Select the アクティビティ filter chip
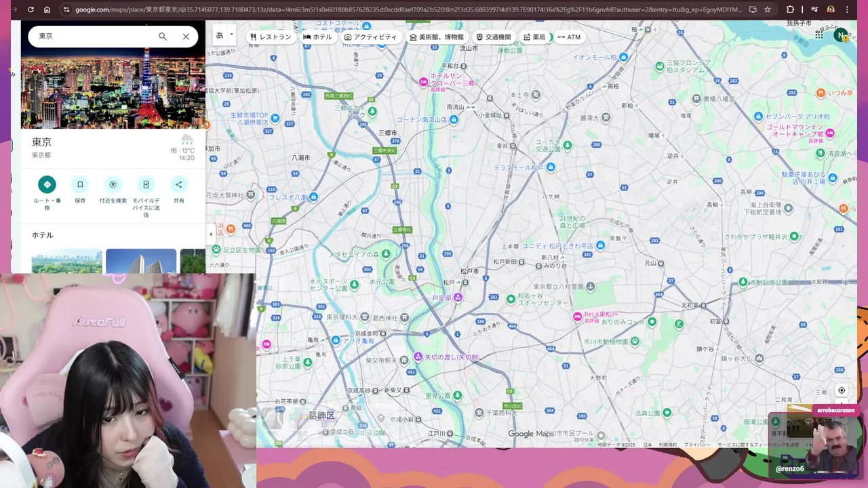Image resolution: width=868 pixels, height=488 pixels. coord(370,37)
